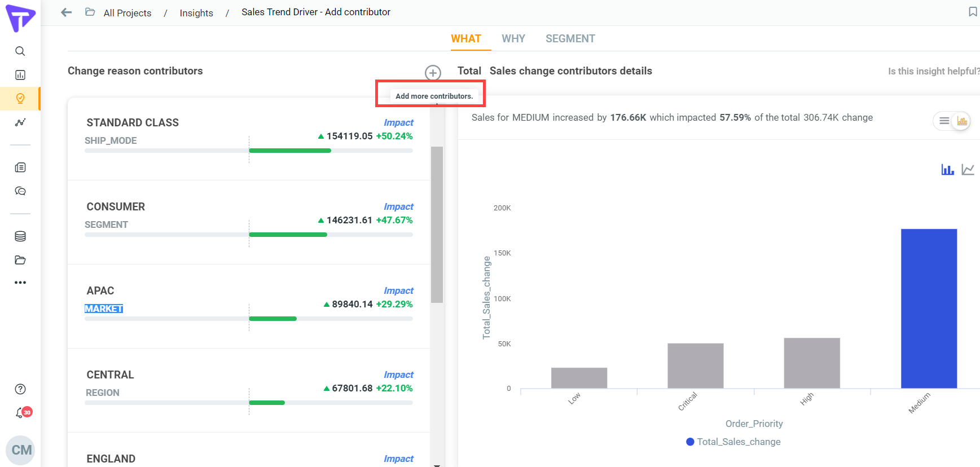Switch to table list view toggle
This screenshot has width=980, height=467.
coord(944,121)
